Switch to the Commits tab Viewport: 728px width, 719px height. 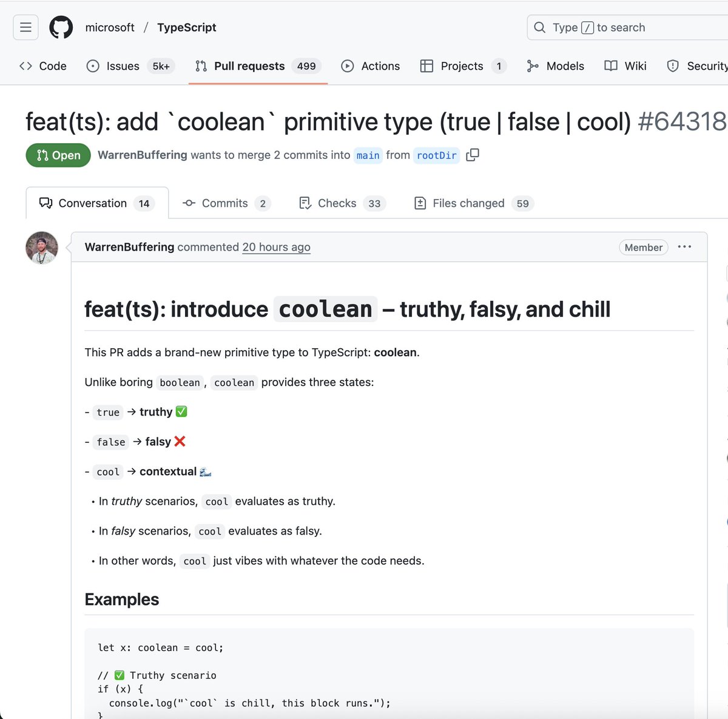[x=226, y=203]
